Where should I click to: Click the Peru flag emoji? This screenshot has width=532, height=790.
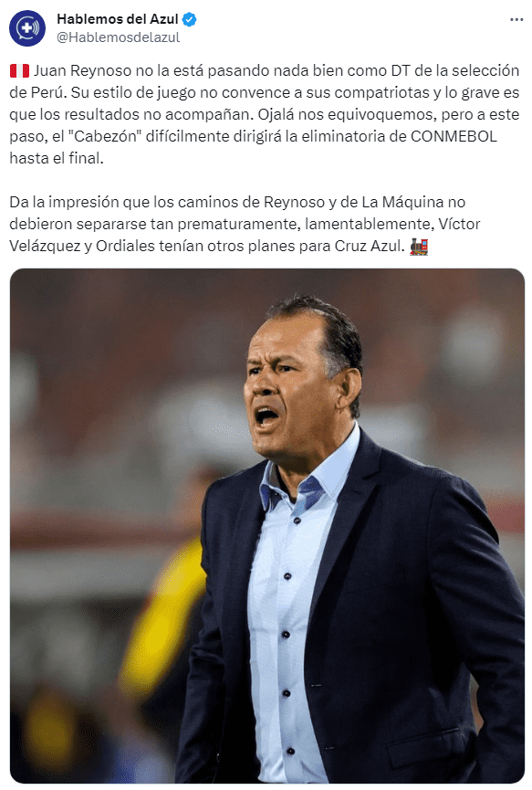point(20,70)
